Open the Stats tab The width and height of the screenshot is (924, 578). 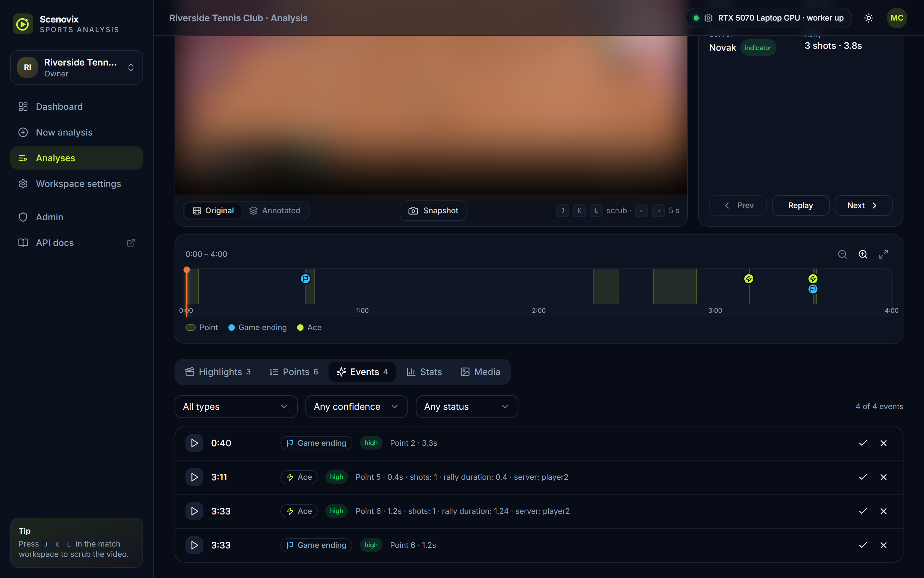click(424, 372)
